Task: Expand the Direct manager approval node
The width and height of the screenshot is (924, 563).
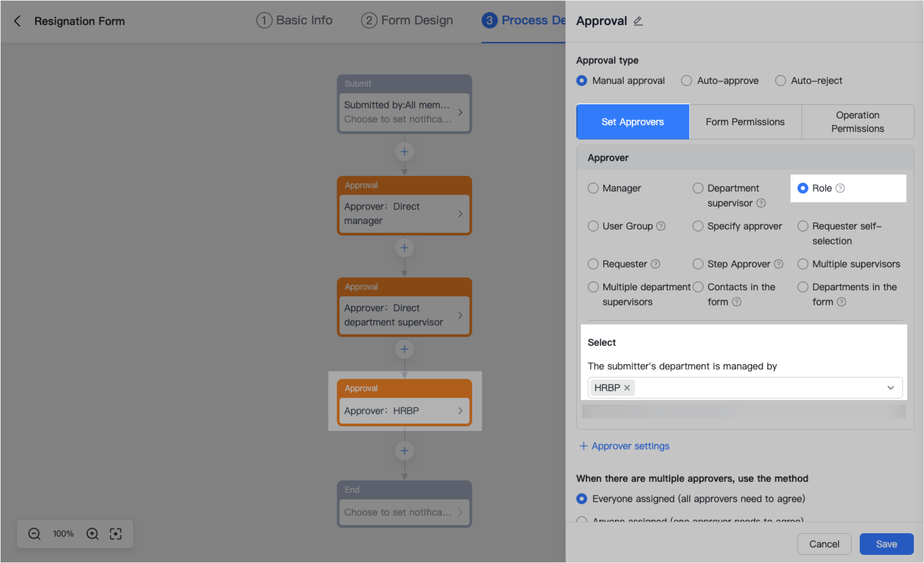Action: tap(461, 214)
